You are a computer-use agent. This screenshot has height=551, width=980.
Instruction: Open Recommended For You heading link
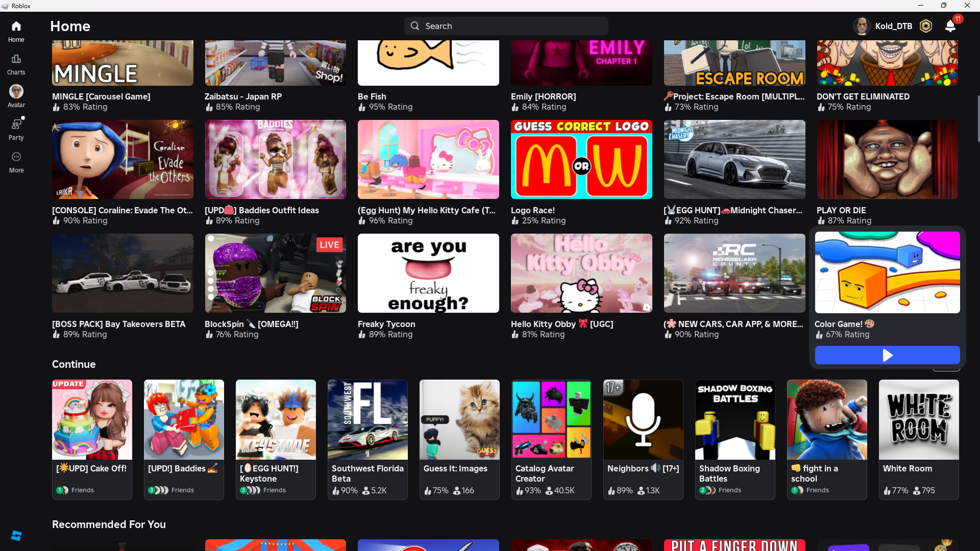coord(109,524)
